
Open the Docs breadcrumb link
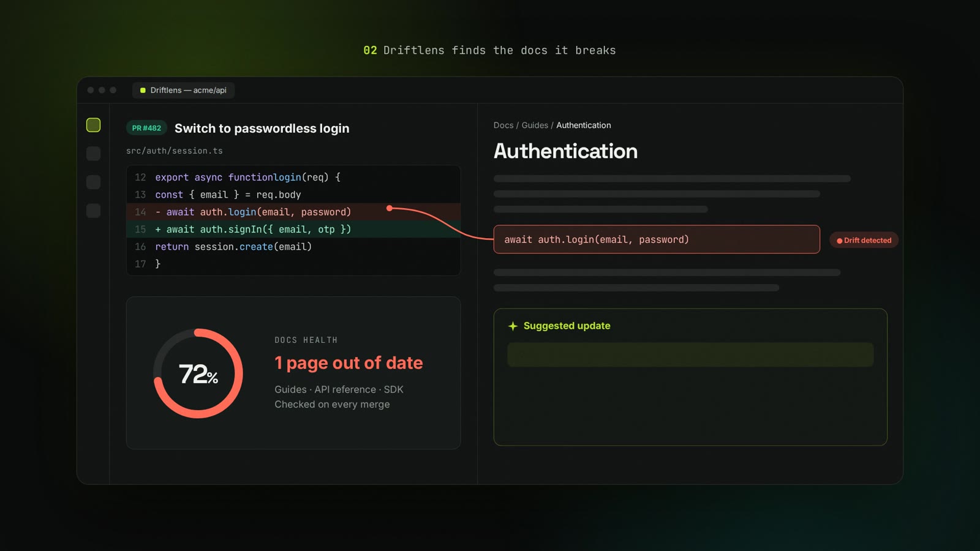click(x=503, y=125)
